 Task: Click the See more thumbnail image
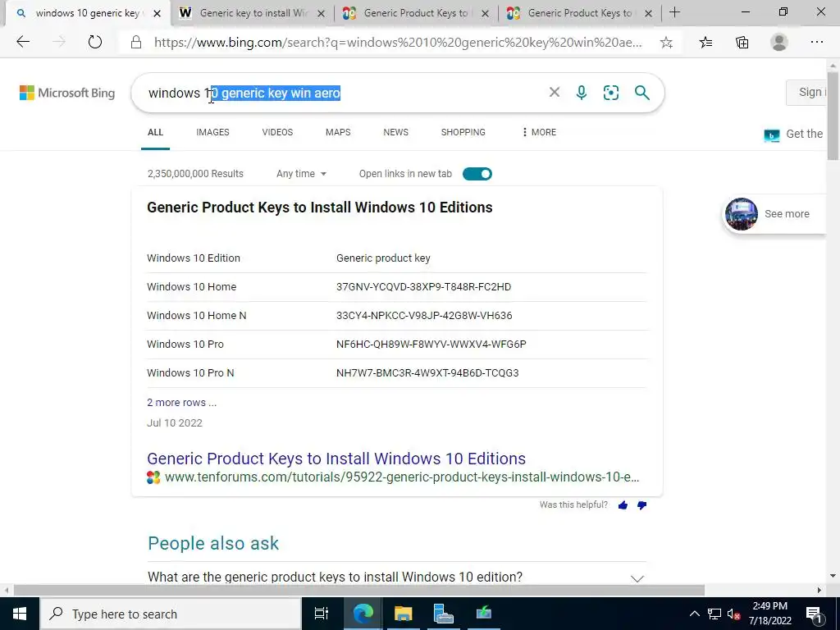(742, 214)
